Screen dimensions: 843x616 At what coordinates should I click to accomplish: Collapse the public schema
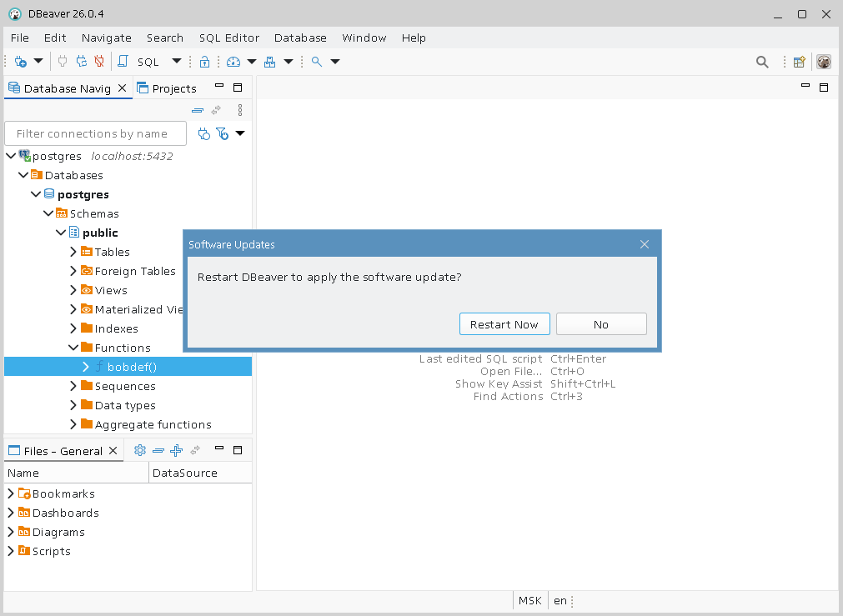coord(61,233)
